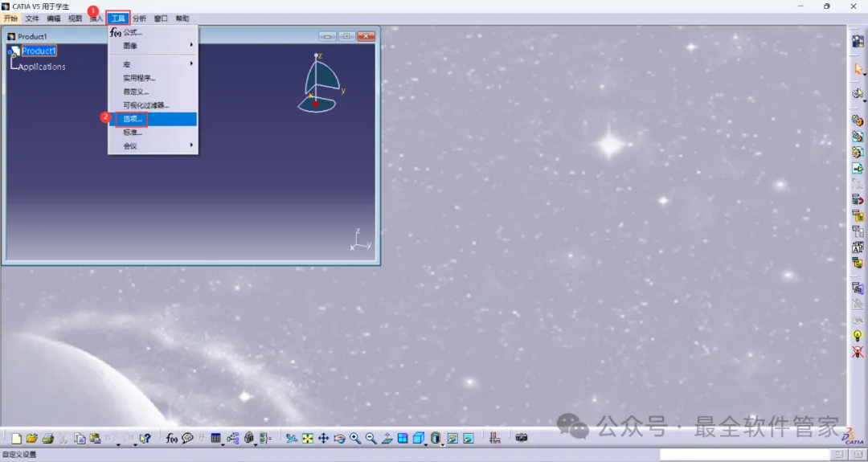Choose 公式... from the 工具 menu
This screenshot has height=462, width=868.
point(153,33)
